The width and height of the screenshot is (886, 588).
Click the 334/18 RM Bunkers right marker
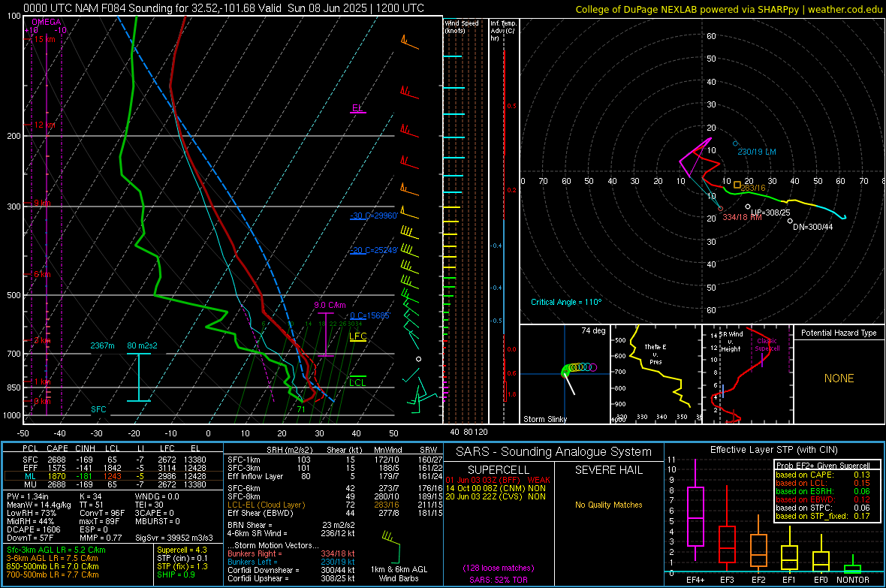(x=721, y=209)
